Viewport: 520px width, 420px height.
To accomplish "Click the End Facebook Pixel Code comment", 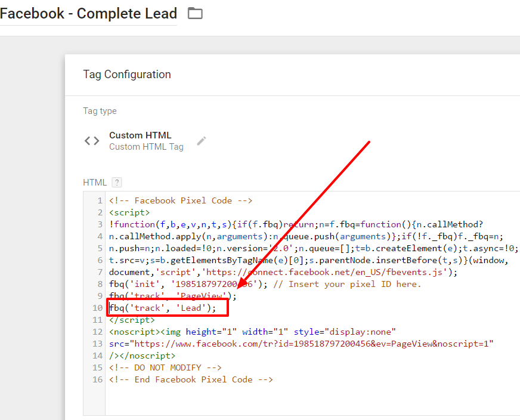I will (x=191, y=380).
